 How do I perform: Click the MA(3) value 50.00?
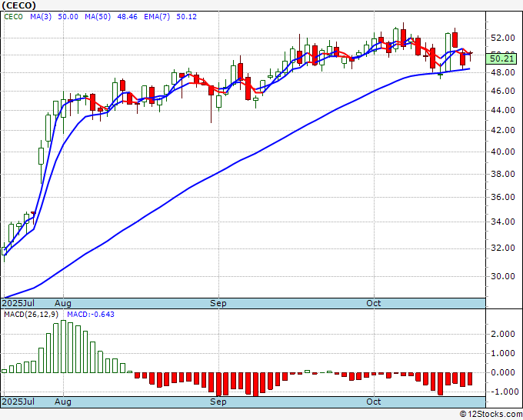68,17
